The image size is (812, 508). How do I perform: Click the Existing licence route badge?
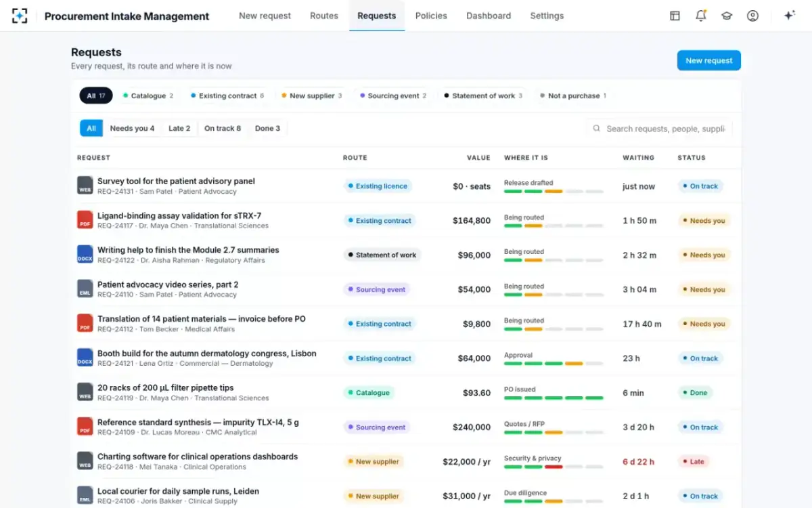378,186
